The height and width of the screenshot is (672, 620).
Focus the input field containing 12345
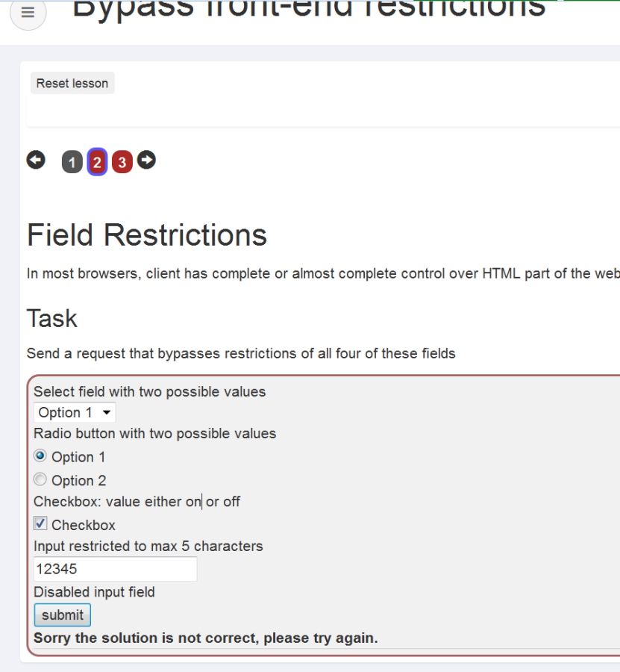point(116,569)
